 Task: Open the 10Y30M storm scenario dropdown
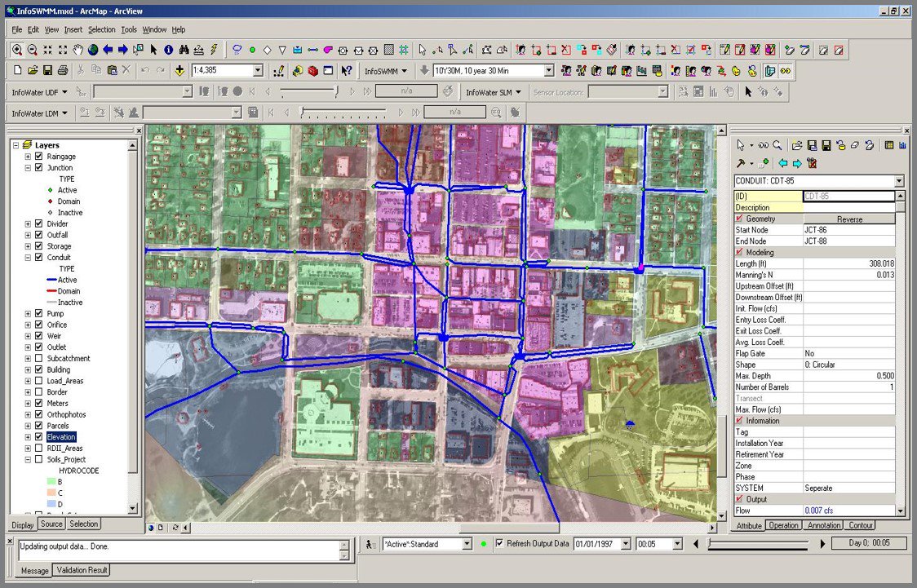click(548, 71)
